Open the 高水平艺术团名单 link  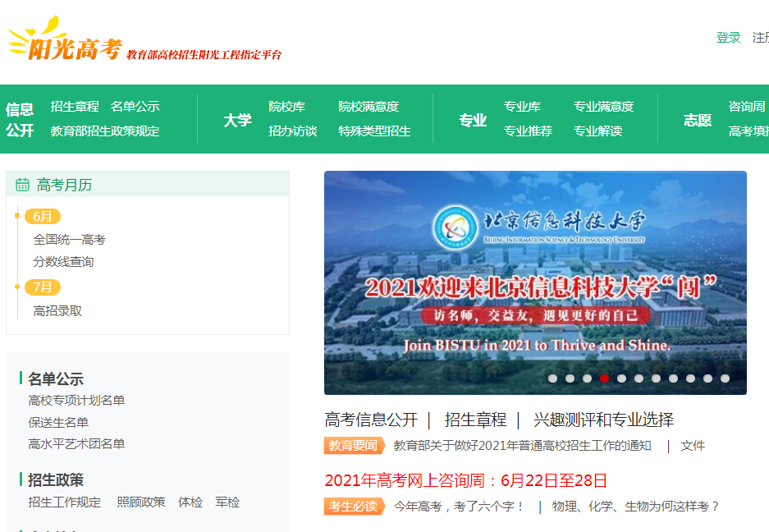click(76, 443)
